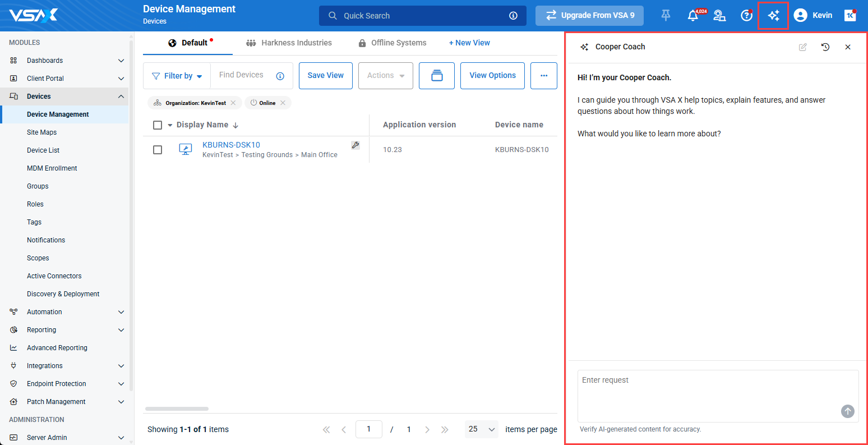Click the horizontal table scrollbar

click(177, 409)
